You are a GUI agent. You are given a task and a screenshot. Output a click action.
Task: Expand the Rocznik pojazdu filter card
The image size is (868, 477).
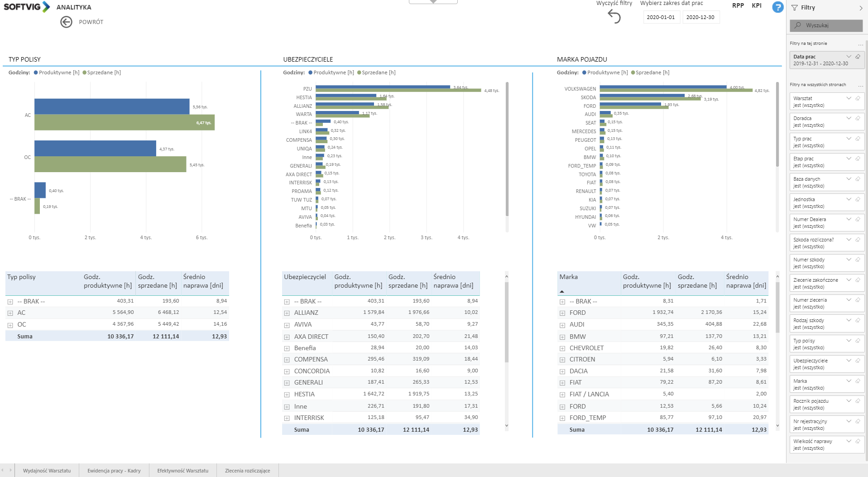tap(849, 401)
